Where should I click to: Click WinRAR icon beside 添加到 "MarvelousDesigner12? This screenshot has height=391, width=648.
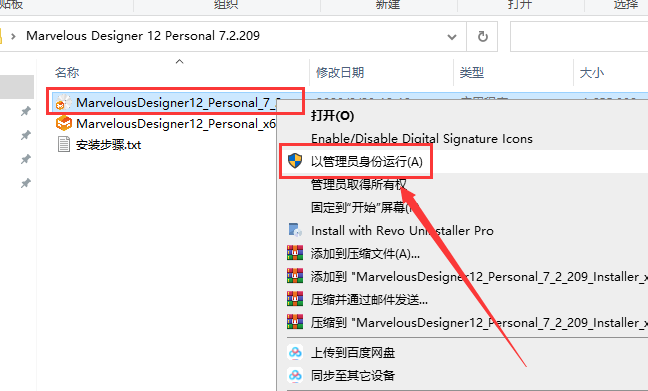coord(295,276)
